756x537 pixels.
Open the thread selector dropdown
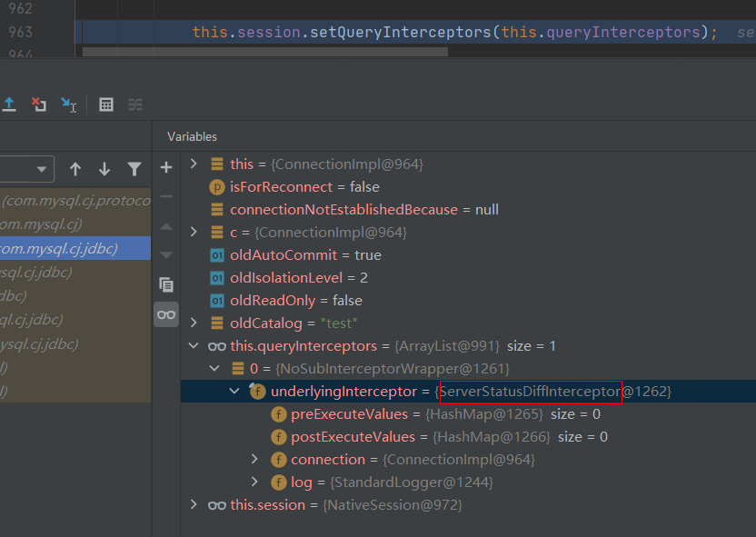point(42,169)
